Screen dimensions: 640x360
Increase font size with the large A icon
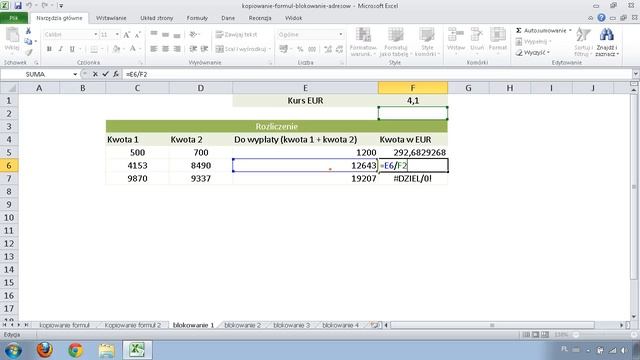click(x=127, y=35)
